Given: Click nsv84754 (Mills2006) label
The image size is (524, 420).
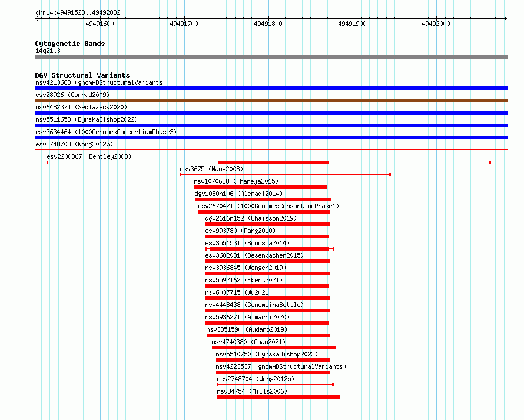Looking at the screenshot, I should [252, 391].
